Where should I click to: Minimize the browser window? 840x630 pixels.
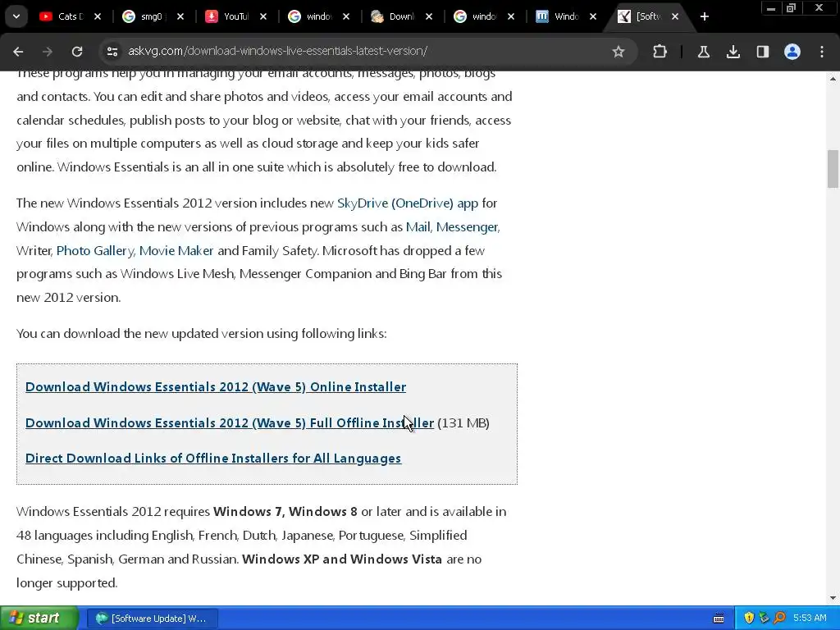(771, 8)
